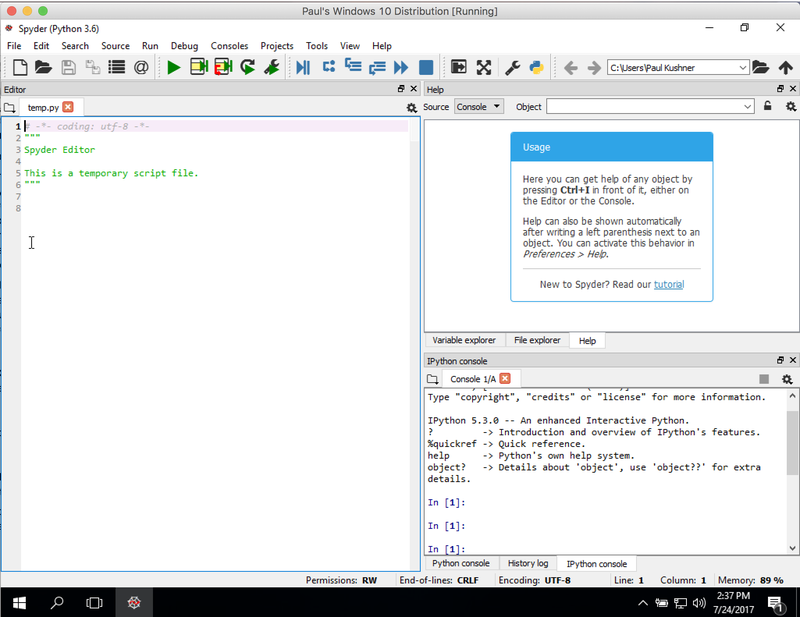Image resolution: width=800 pixels, height=617 pixels.
Task: Click the @ symbol finder icon
Action: [x=141, y=67]
